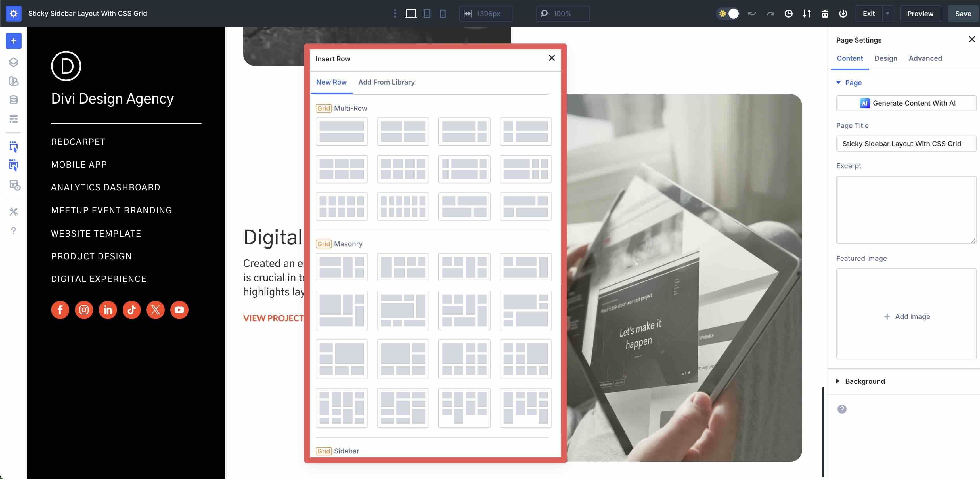Open the portability import/export icon
The image size is (980, 479).
(x=807, y=13)
